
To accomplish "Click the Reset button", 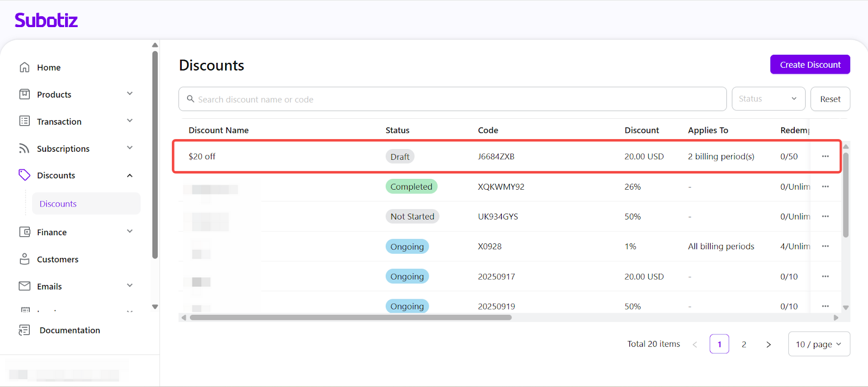I will (830, 99).
